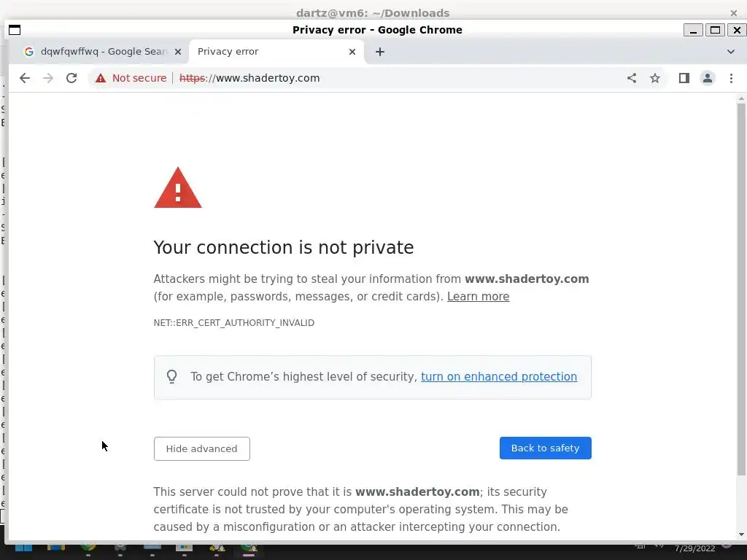The height and width of the screenshot is (560, 747).
Task: Click the Not secure warning icon
Action: point(101,78)
